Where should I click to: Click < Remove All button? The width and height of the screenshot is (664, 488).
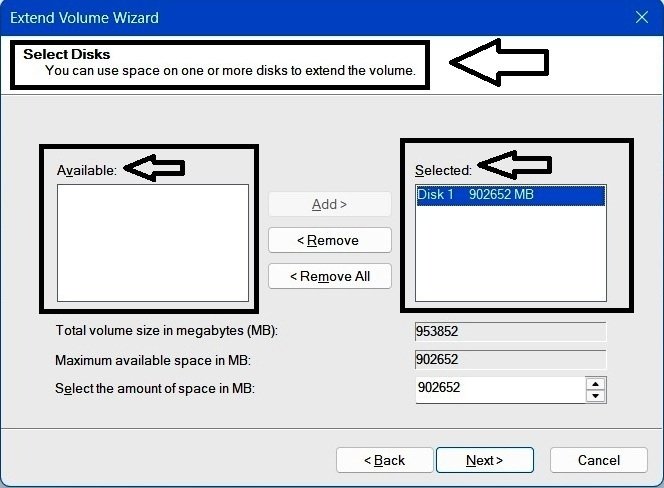pos(329,276)
